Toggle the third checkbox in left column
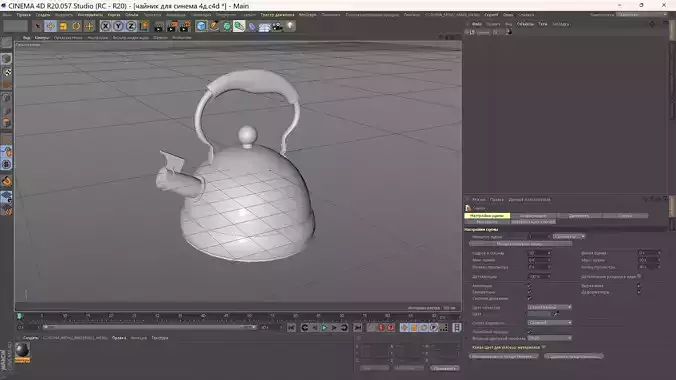Screen dimensions: 676x380 point(529,298)
